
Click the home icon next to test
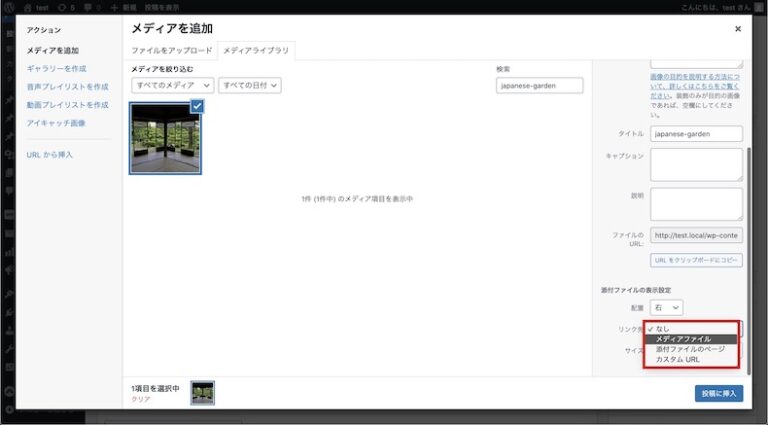26,6
